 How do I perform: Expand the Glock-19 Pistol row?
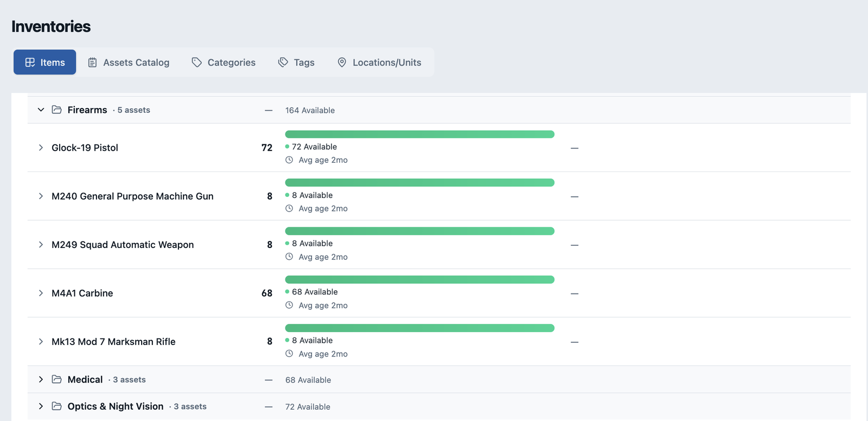click(x=41, y=148)
